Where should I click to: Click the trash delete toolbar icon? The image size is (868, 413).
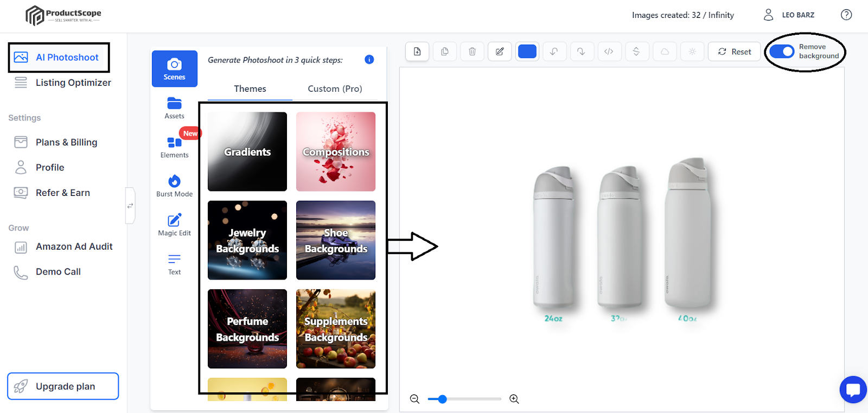tap(473, 52)
